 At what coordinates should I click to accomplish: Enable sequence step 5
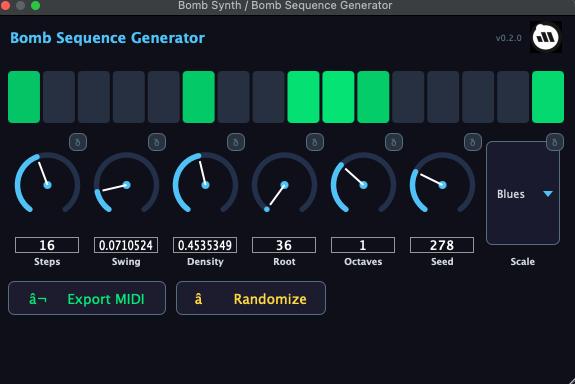(x=164, y=97)
